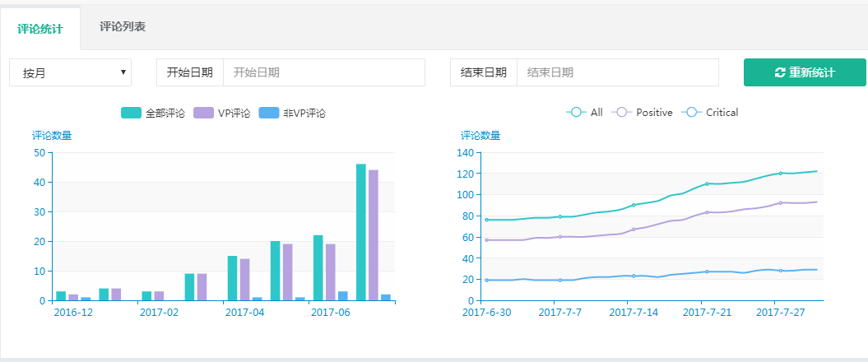Click the 2017-6-30 axis label

tap(486, 312)
